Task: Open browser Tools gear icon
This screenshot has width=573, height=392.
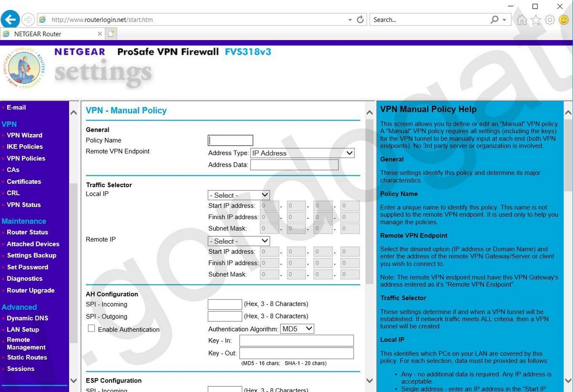Action: tap(550, 20)
